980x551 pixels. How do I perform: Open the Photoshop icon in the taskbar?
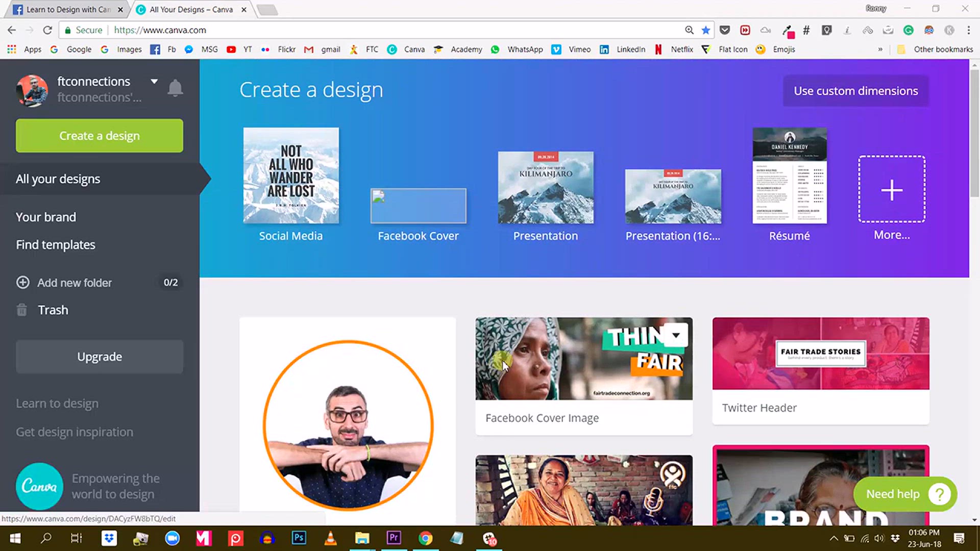(299, 538)
